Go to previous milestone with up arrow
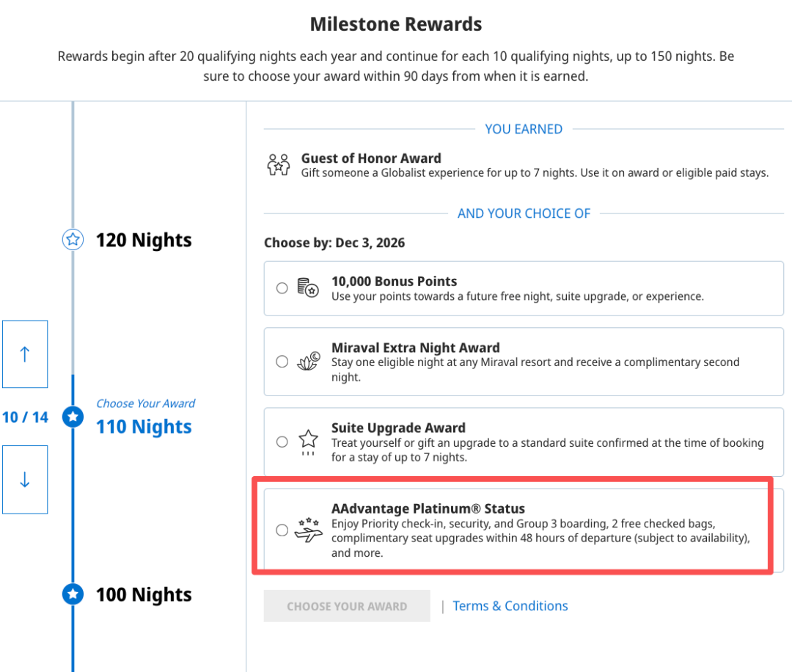The width and height of the screenshot is (792, 672). point(25,354)
